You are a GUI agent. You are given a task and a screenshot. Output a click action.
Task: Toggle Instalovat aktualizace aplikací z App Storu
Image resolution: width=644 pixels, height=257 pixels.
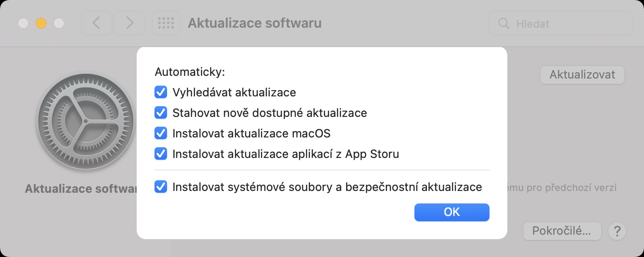point(160,154)
